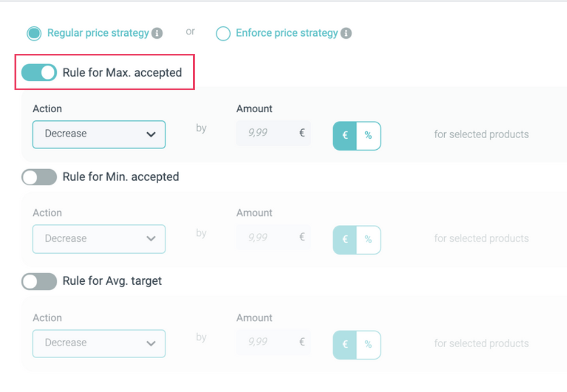Screen dimensions: 567x392
Task: Open the Avg. target Action dropdown
Action: 99,343
